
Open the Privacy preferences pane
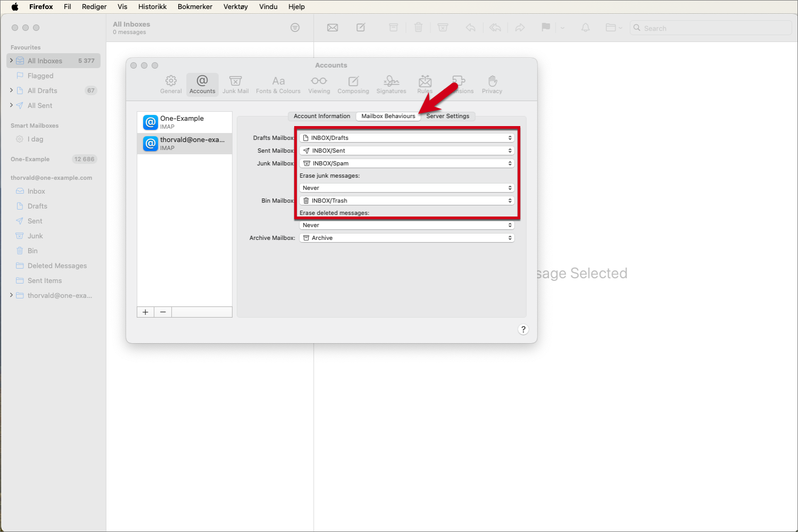(492, 84)
